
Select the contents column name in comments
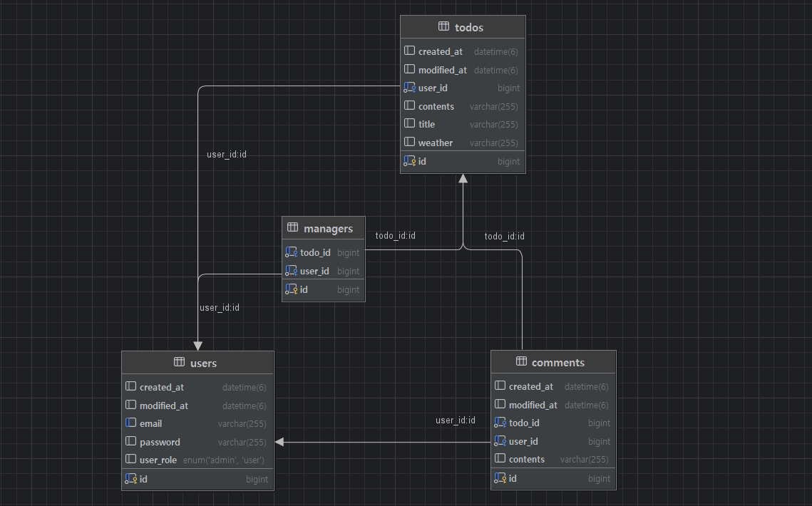[527, 460]
